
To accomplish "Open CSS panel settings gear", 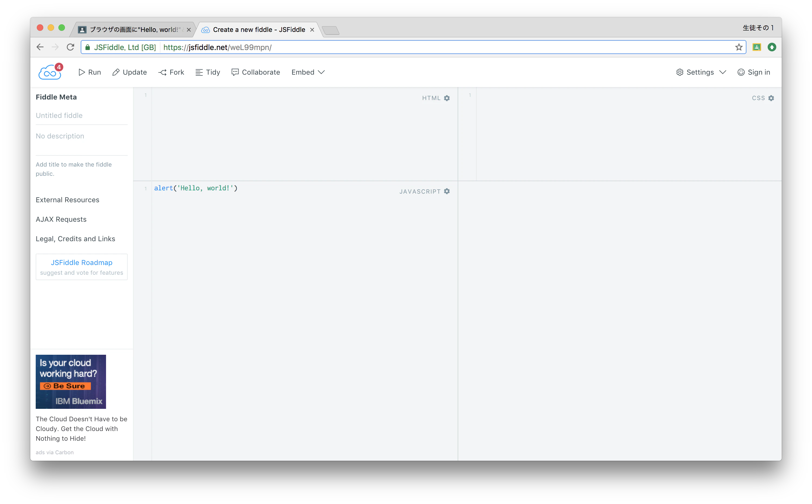I will coord(771,98).
